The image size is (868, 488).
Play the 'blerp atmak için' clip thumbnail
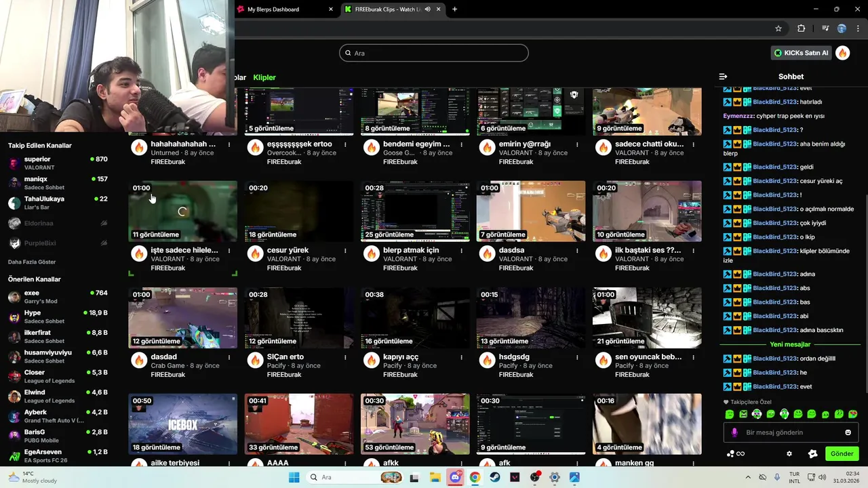[415, 211]
